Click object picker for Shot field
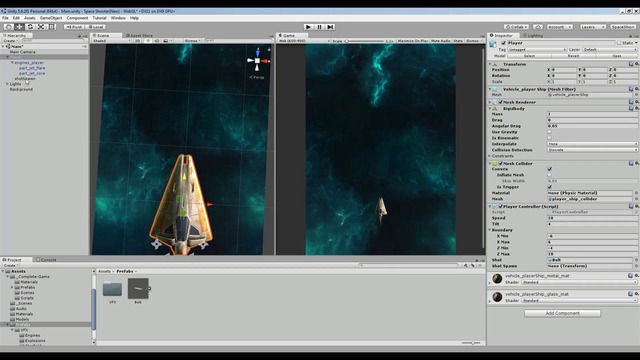The height and width of the screenshot is (360, 640). tap(636, 260)
